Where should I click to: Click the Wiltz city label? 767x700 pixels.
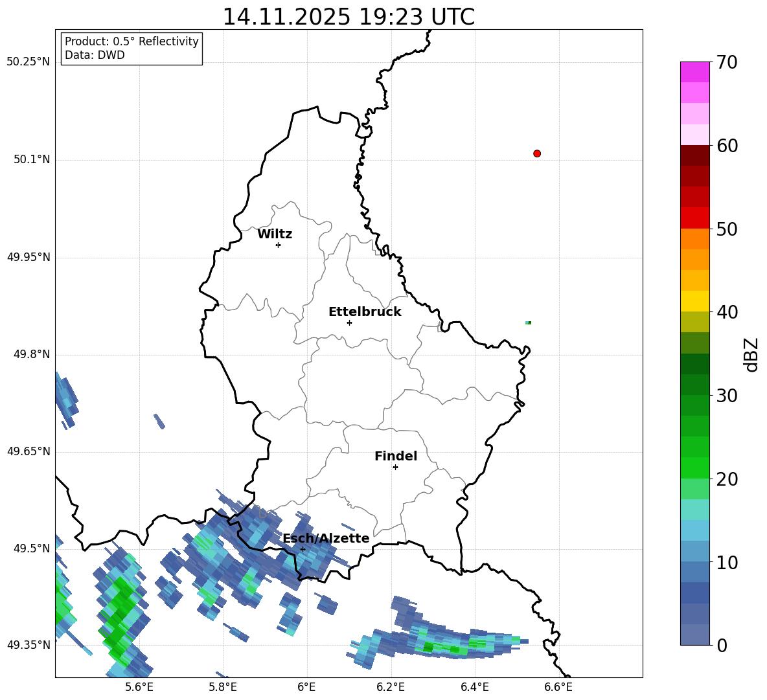coord(275,234)
